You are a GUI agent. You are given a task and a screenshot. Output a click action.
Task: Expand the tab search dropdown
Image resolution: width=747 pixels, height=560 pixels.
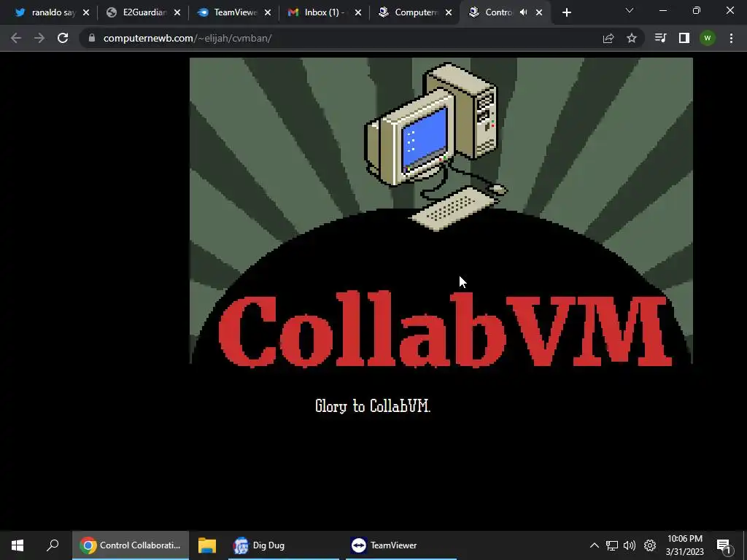coord(630,10)
